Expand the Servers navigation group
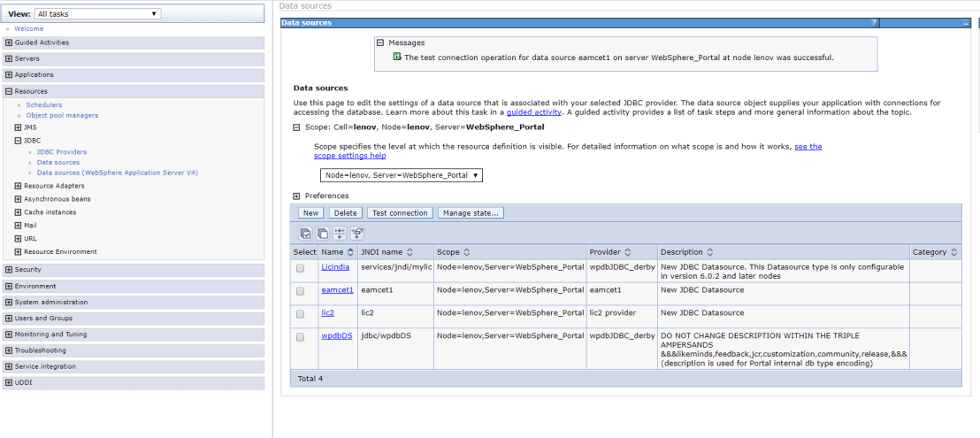The image size is (980, 438). [9, 58]
